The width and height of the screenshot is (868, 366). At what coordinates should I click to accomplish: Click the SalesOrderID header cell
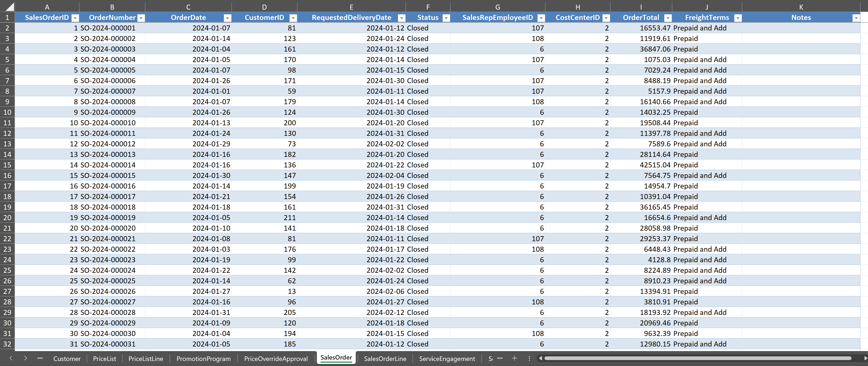(x=47, y=18)
